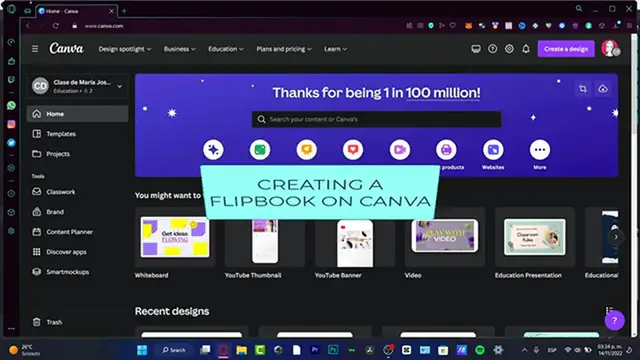Screen dimensions: 640x360
Task: Click the Home - Canva browser tab
Action: pyautogui.click(x=76, y=11)
